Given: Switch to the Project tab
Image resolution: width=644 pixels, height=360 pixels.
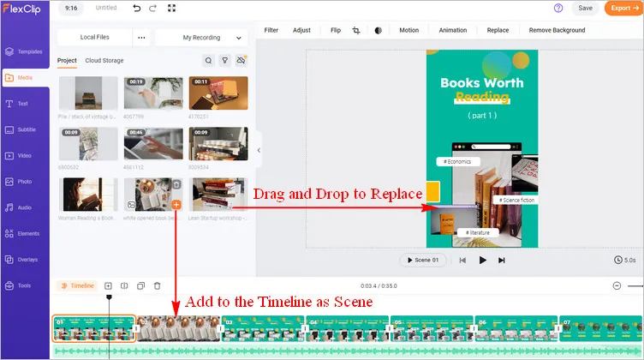Looking at the screenshot, I should tap(67, 60).
